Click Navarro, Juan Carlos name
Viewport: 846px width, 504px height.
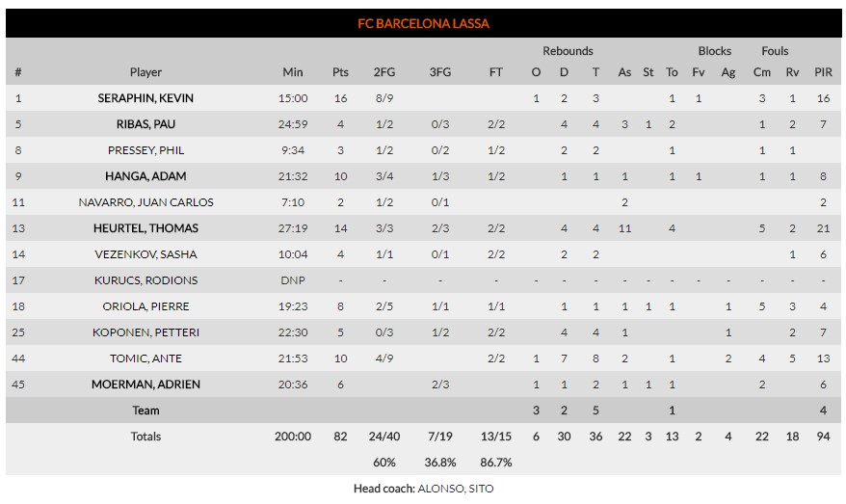coord(145,202)
